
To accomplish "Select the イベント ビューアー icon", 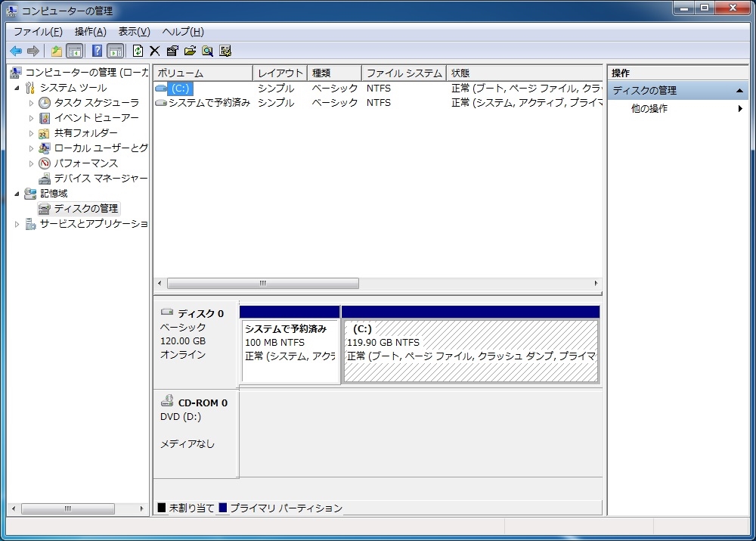I will point(45,118).
